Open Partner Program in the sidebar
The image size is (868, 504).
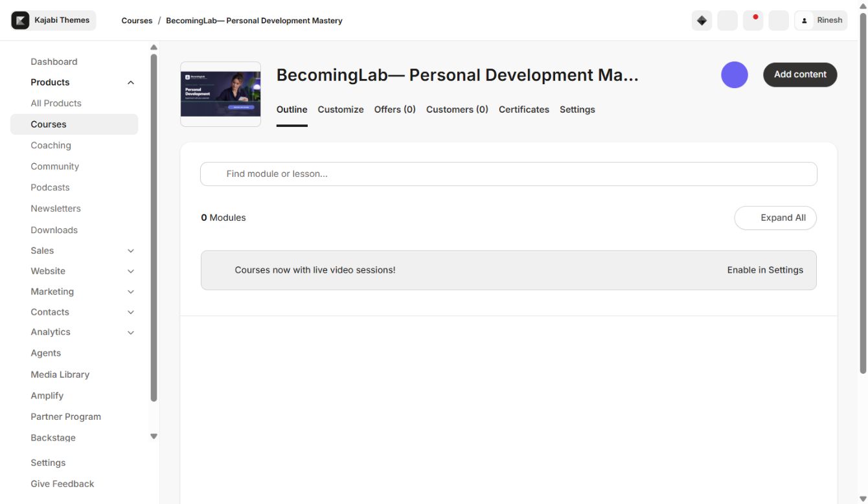pos(65,417)
